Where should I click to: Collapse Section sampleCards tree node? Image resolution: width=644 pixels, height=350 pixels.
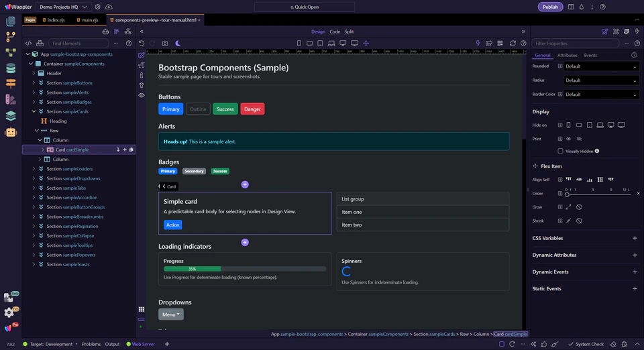coord(34,111)
